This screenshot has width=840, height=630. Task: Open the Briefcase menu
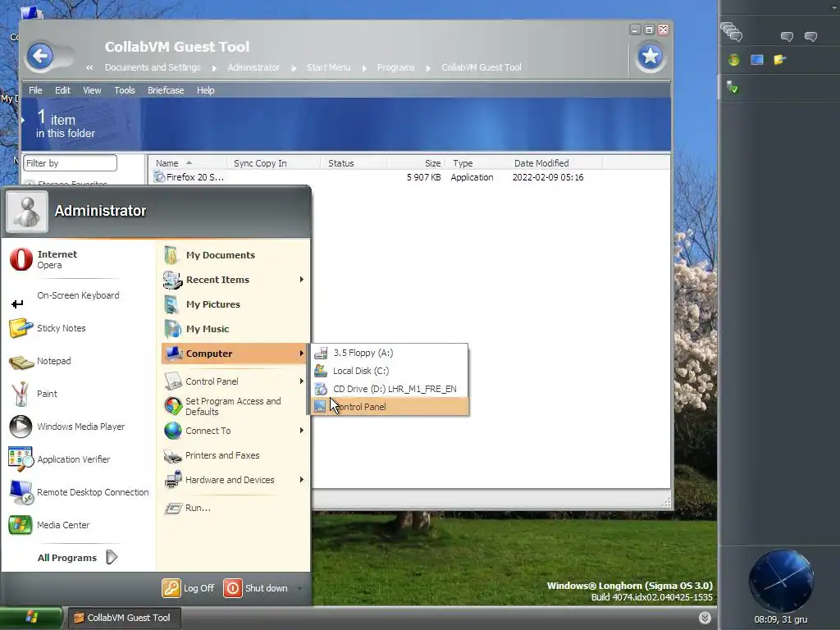click(x=166, y=90)
